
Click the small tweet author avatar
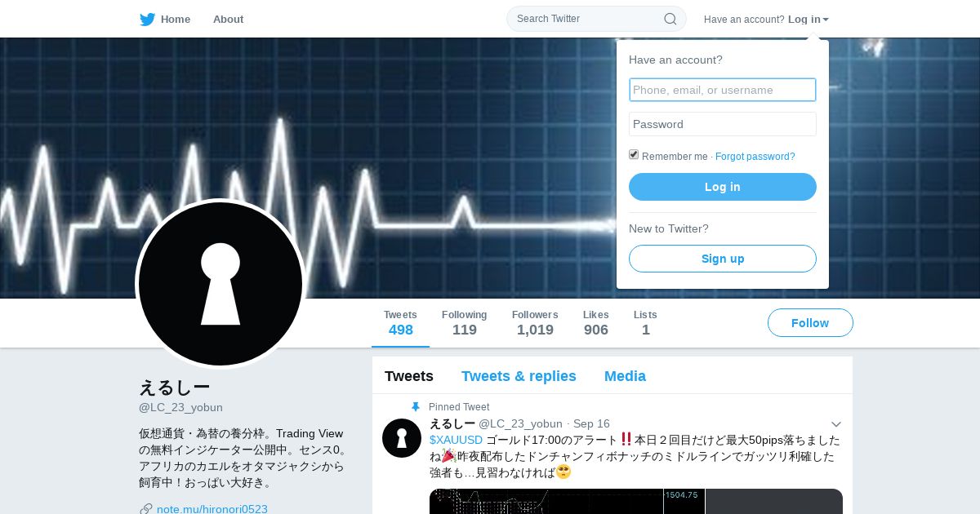[402, 438]
